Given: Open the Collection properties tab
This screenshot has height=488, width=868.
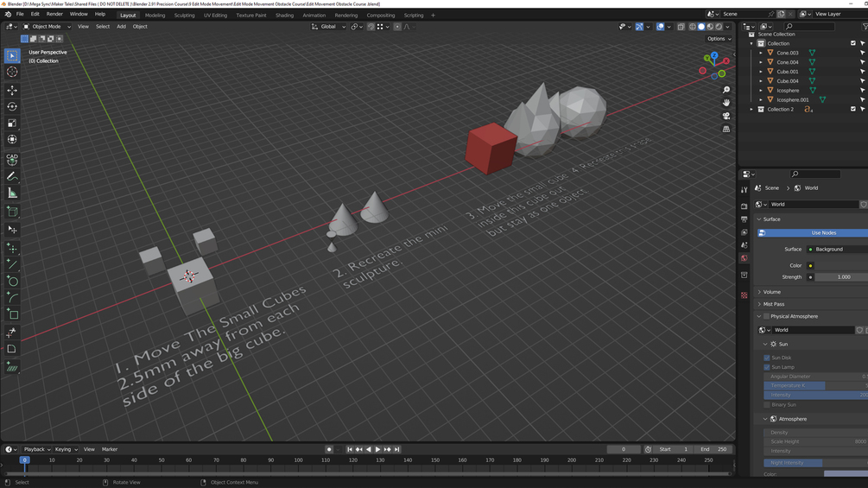Looking at the screenshot, I should (744, 275).
